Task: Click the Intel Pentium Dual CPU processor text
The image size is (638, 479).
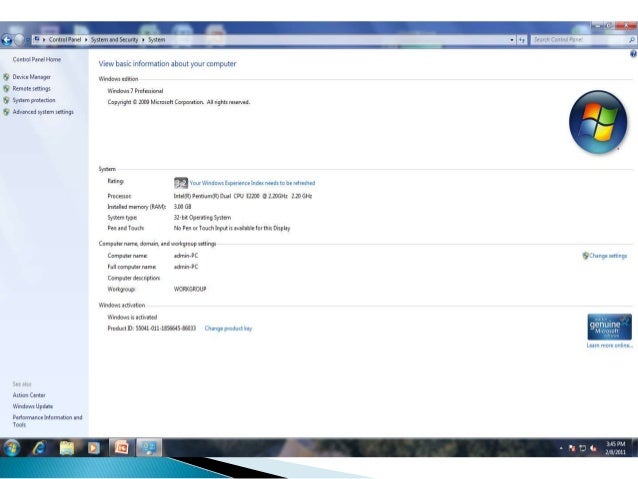Action: 243,196
